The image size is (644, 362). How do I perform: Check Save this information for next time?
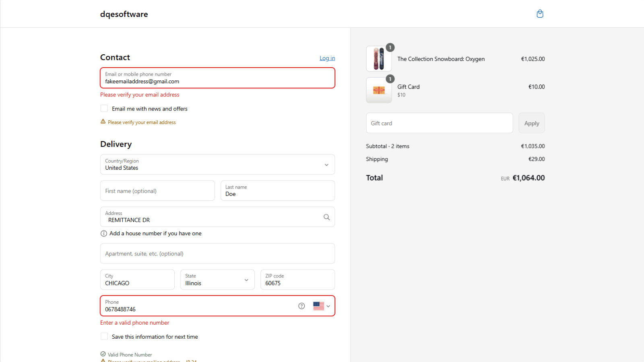pos(104,337)
